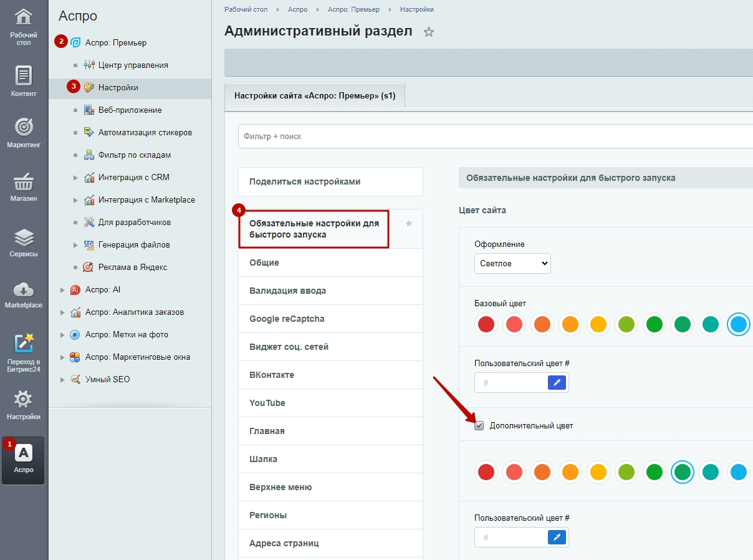Open the Сервисы sidebar section
This screenshot has height=560, width=753.
click(24, 242)
